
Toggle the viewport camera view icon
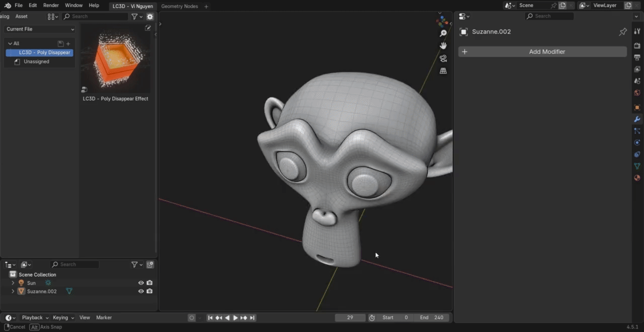tap(443, 58)
